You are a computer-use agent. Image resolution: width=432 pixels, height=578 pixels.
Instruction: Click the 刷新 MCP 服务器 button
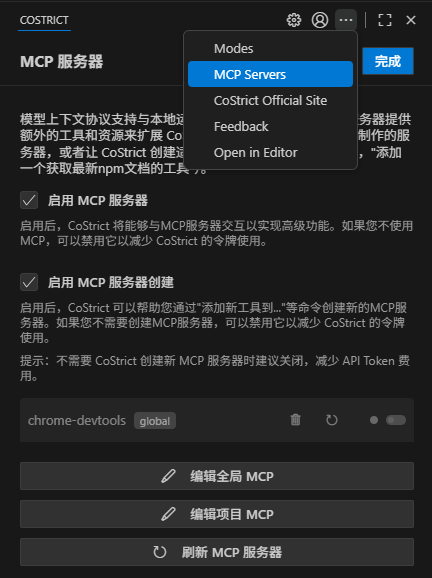click(217, 552)
